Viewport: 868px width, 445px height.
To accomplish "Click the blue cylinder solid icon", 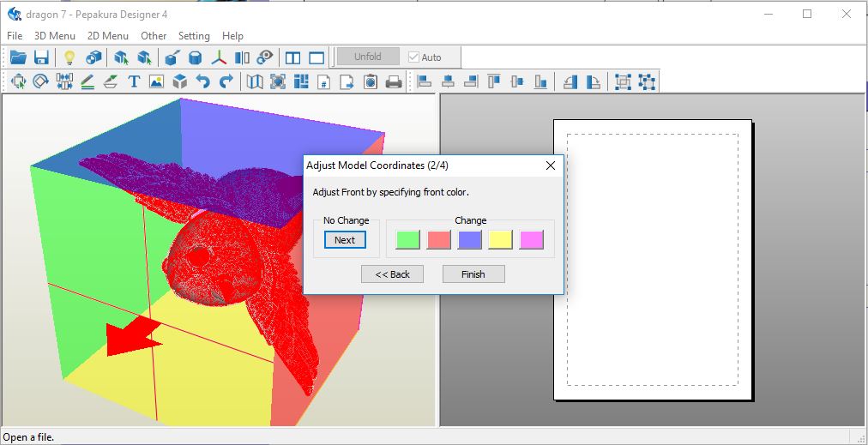I will coord(196,57).
